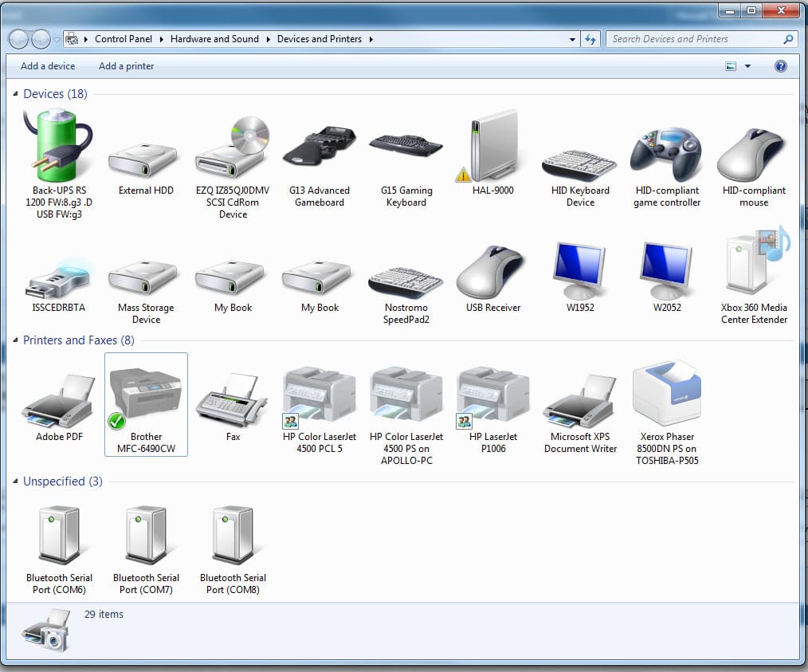Collapse the Unspecified (3) group
808x672 pixels.
click(15, 481)
